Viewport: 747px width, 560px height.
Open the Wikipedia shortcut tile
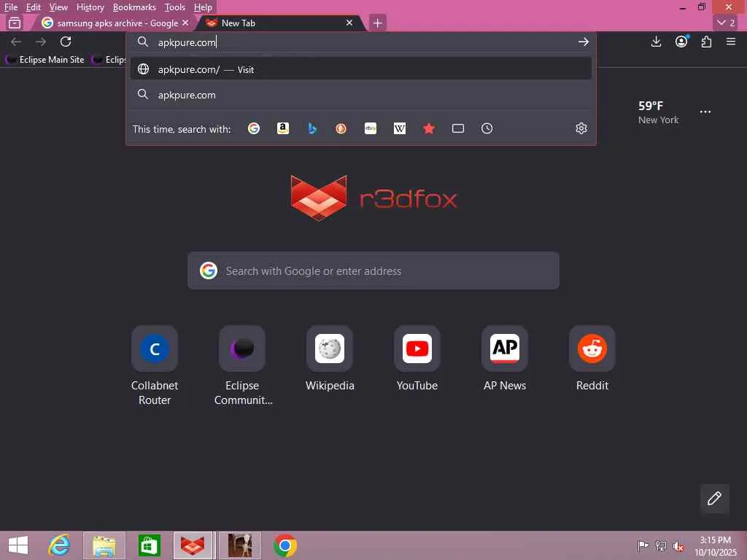(330, 359)
